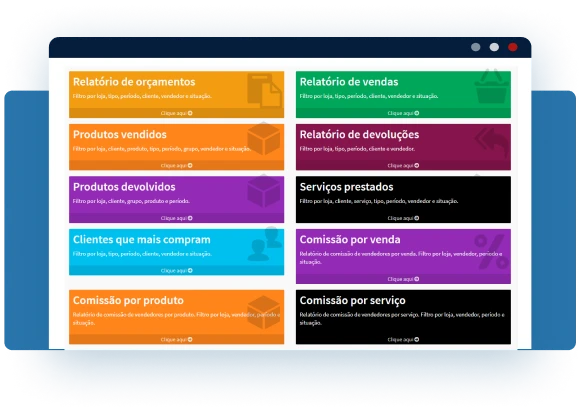Click filter description under Serviços prestados
The image size is (584, 413).
click(379, 201)
